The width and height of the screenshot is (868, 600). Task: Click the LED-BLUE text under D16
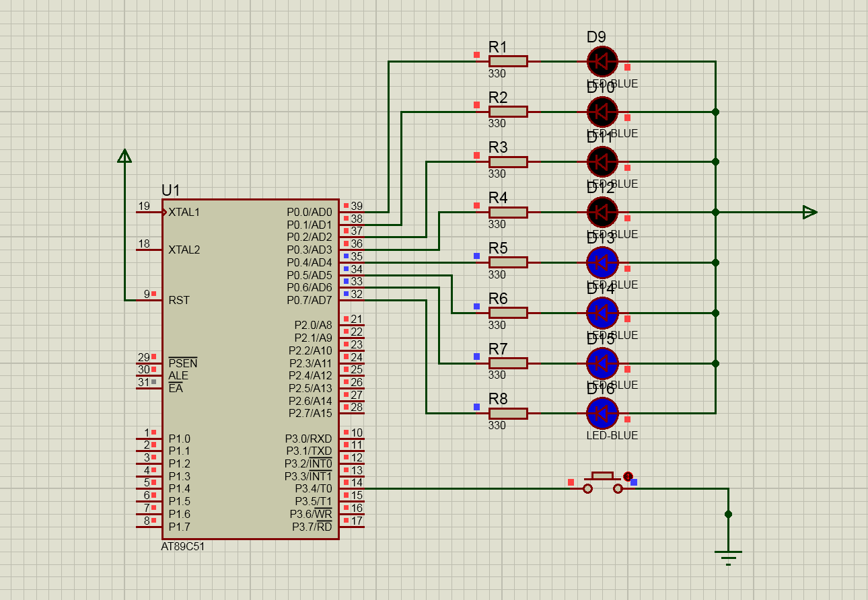612,435
